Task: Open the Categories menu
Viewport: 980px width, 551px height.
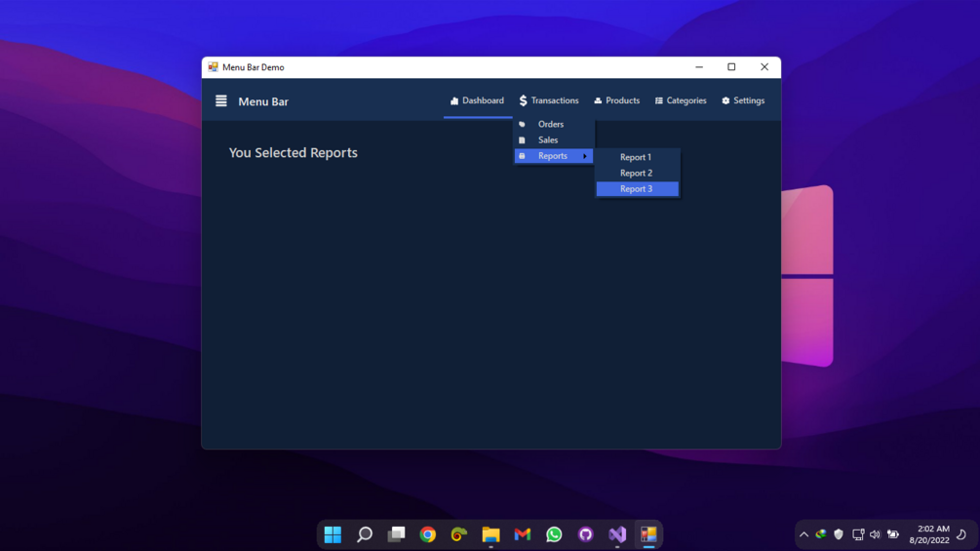Action: 681,100
